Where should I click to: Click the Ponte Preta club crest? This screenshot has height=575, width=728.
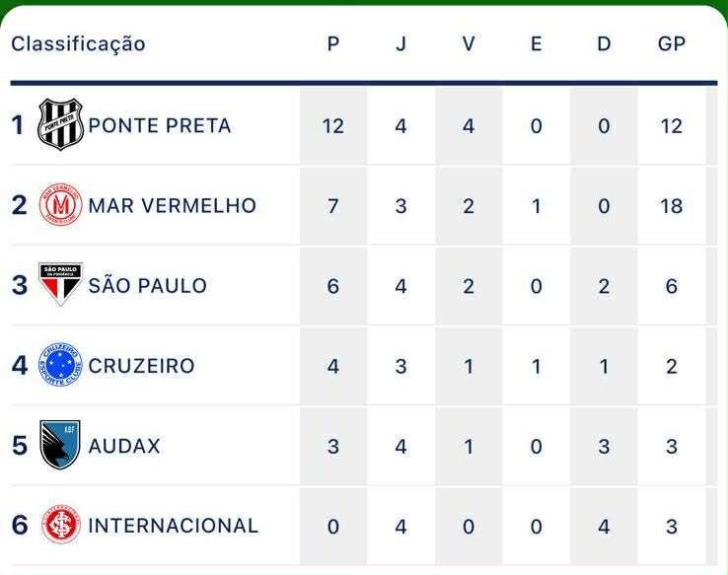click(60, 125)
